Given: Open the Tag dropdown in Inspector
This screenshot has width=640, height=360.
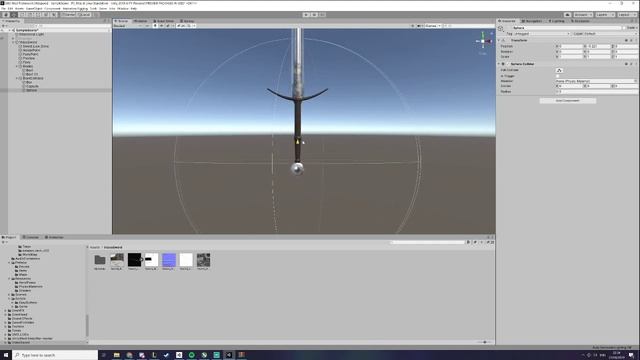Looking at the screenshot, I should pos(541,34).
